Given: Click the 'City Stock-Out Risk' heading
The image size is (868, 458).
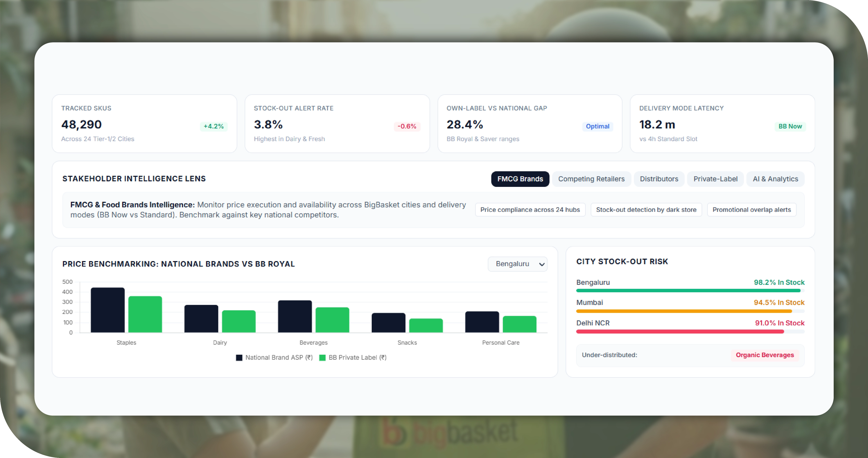Looking at the screenshot, I should 622,262.
